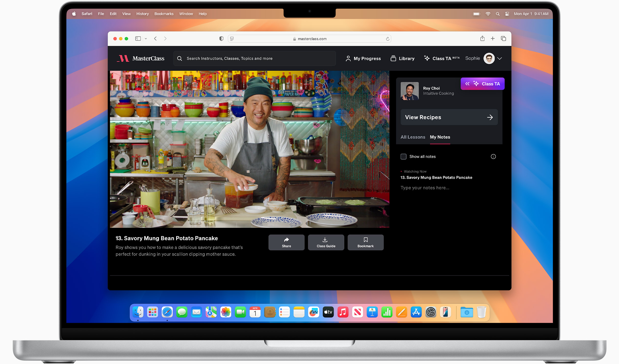Open Safari share sheet icon

(x=482, y=38)
